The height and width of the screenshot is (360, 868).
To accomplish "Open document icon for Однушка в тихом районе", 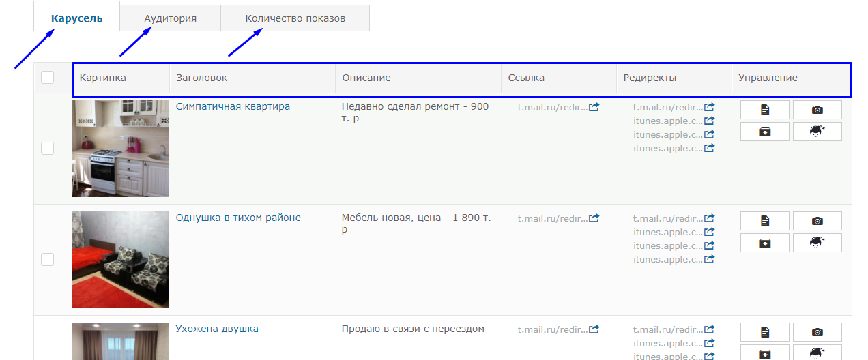I will pos(764,221).
